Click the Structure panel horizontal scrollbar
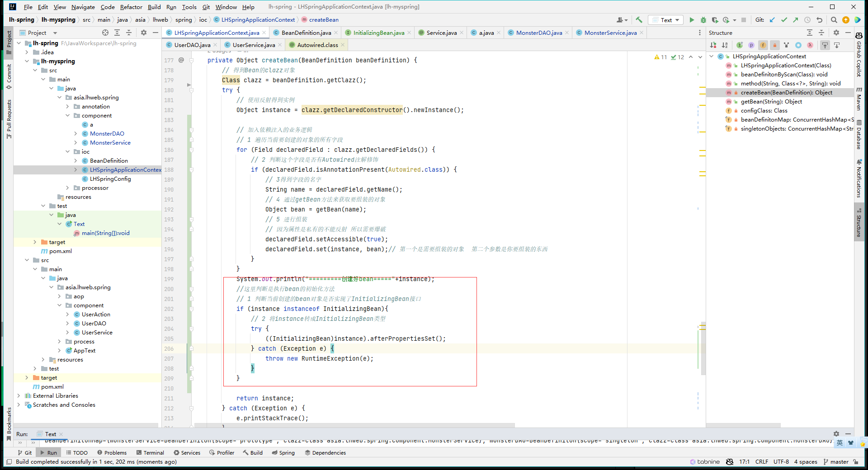The height and width of the screenshot is (470, 868). (x=744, y=425)
